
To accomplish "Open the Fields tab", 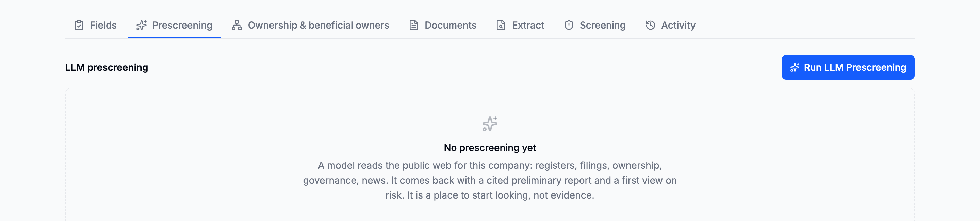I will 96,25.
